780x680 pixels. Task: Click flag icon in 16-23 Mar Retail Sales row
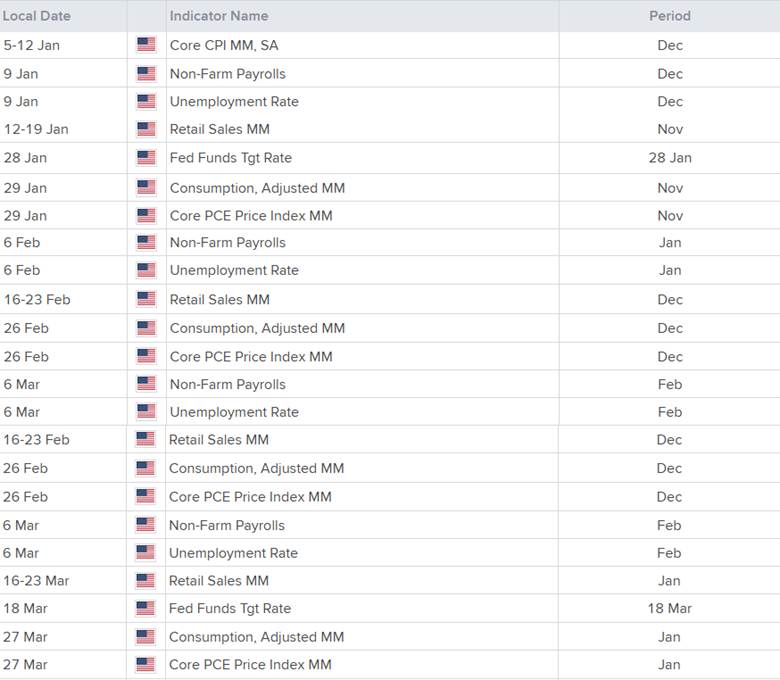(145, 581)
